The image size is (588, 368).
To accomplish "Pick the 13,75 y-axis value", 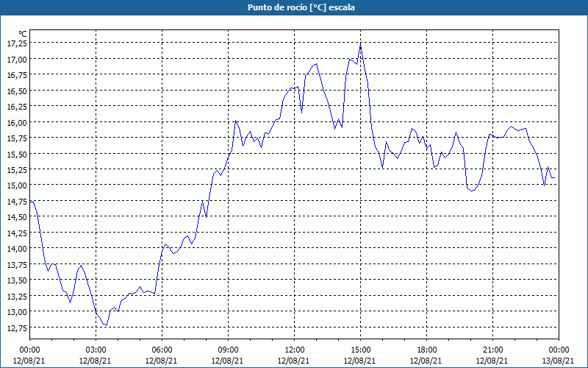I will click(x=17, y=264).
